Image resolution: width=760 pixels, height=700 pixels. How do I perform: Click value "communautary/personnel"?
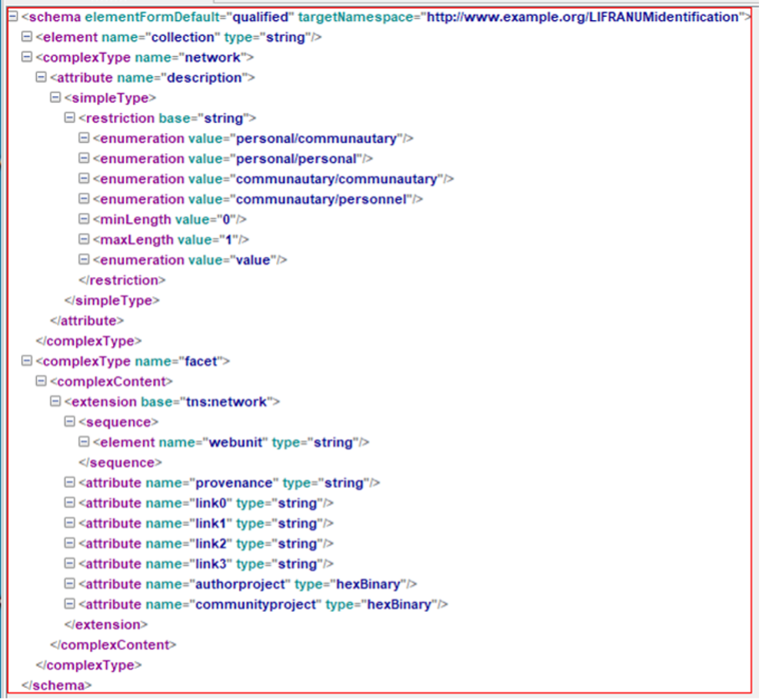coord(321,200)
